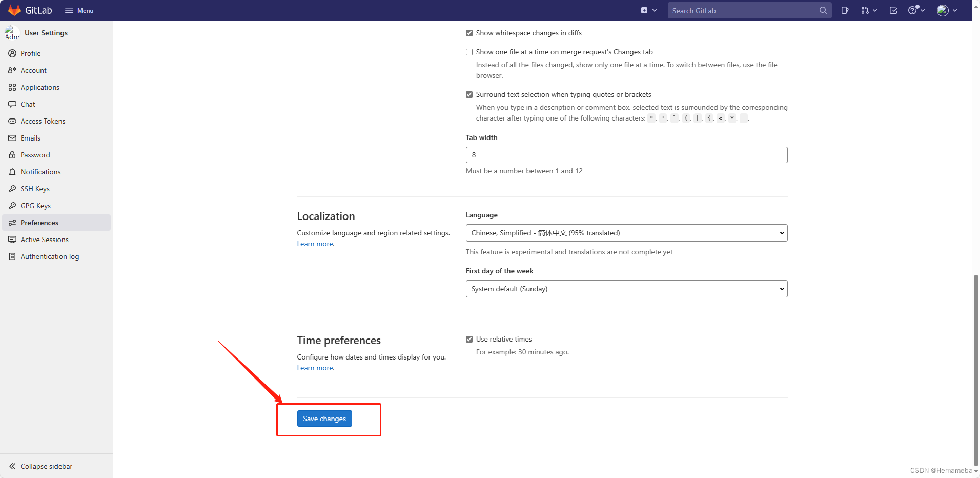Viewport: 980px width, 478px height.
Task: Open Learn more link under Localization
Action: tap(315, 244)
